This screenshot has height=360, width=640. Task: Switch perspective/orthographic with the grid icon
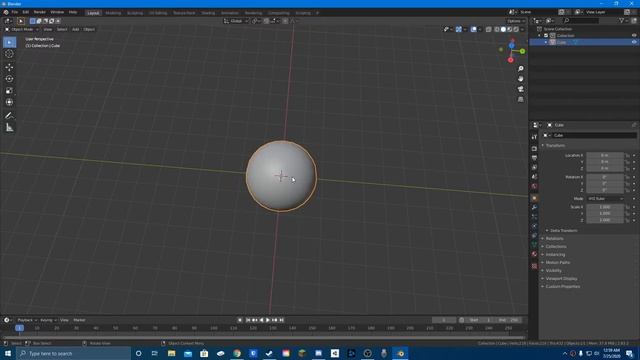click(520, 99)
